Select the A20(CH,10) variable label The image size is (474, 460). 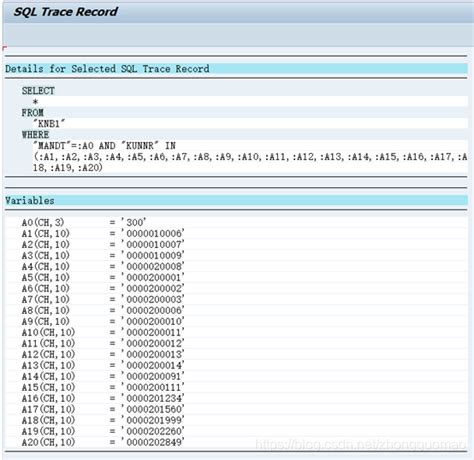coord(48,442)
